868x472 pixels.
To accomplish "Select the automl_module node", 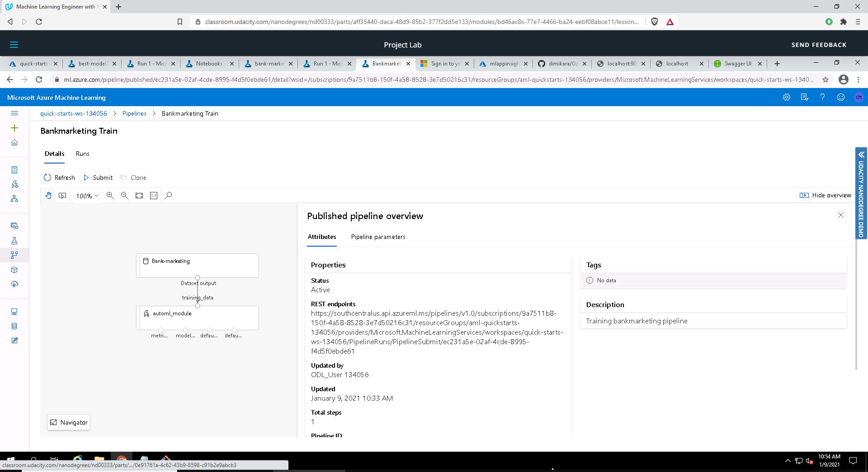I will pos(198,318).
